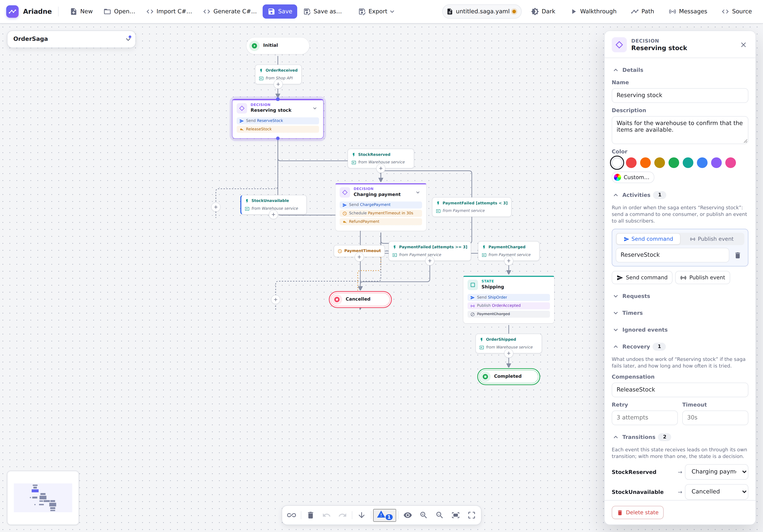This screenshot has height=532, width=763.
Task: Toggle the eye visibility icon in bottom toolbar
Action: click(408, 515)
